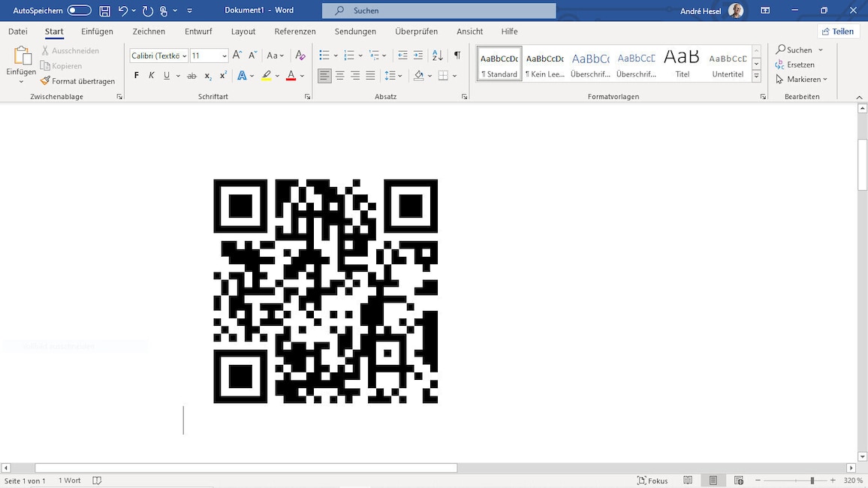Switch to Referenzen tab
This screenshot has width=868, height=488.
pos(295,32)
